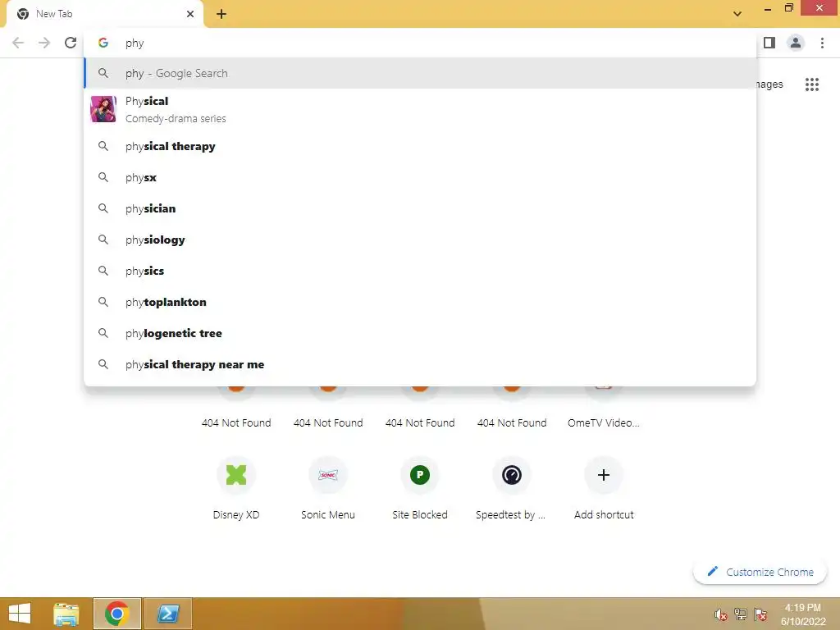Open the side panel icon
The width and height of the screenshot is (840, 630).
[769, 43]
